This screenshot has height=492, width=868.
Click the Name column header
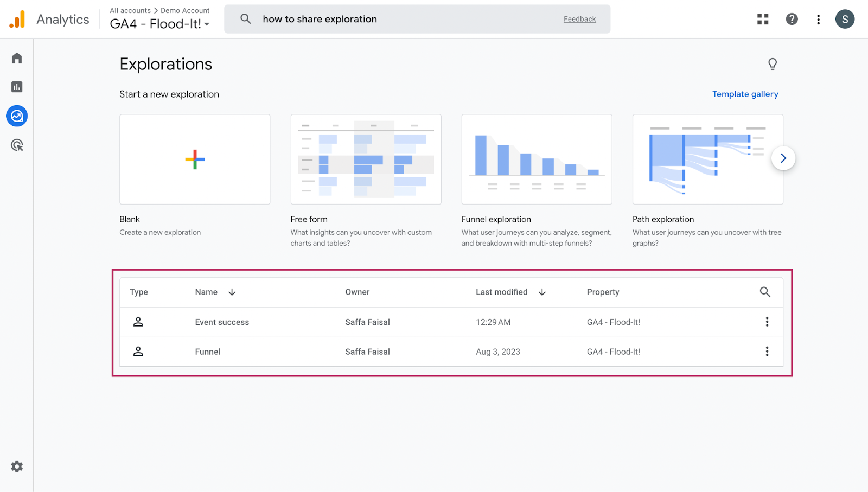coord(206,292)
